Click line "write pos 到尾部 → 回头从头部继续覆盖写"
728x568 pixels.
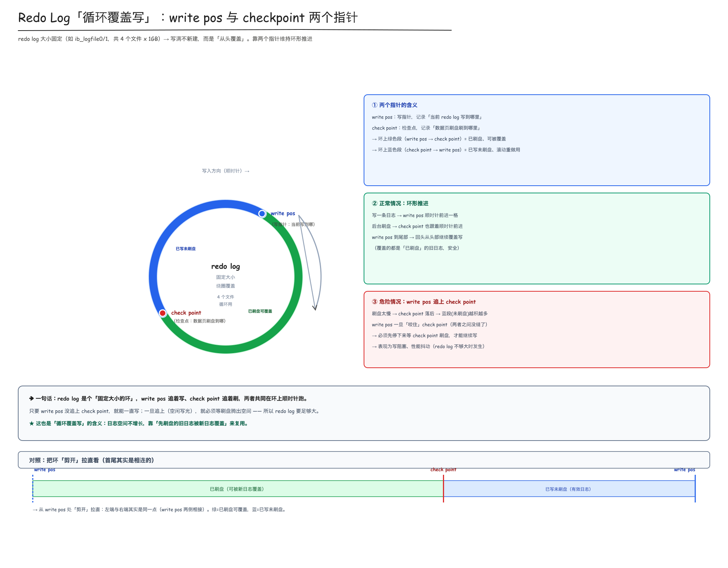tap(418, 237)
